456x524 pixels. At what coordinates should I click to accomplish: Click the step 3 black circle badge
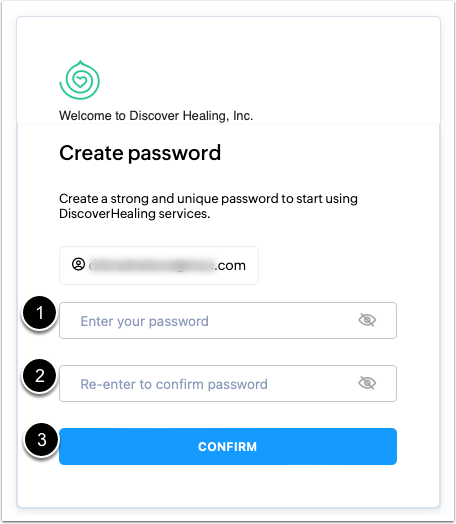click(41, 440)
